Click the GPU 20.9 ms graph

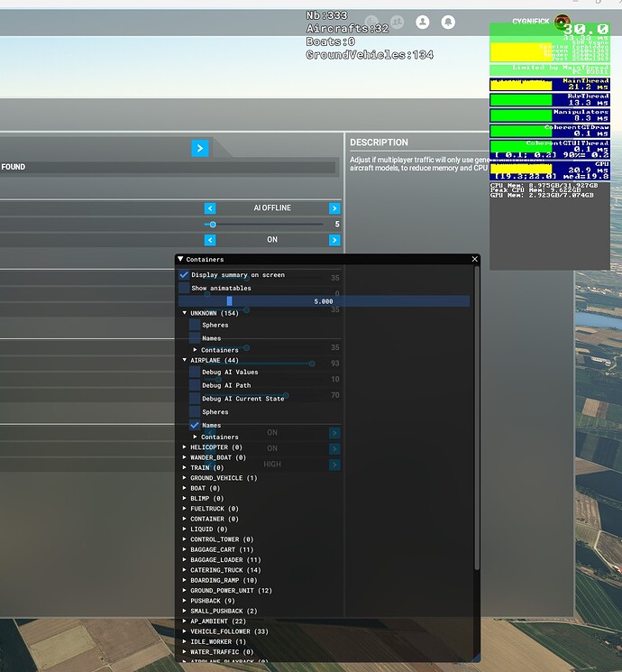550,170
